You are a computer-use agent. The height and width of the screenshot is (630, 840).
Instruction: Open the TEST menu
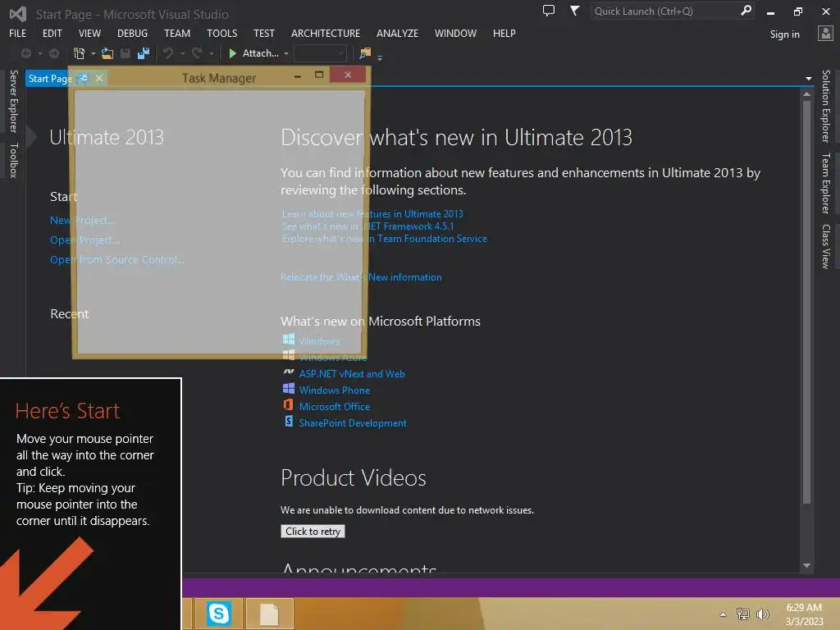coord(263,33)
